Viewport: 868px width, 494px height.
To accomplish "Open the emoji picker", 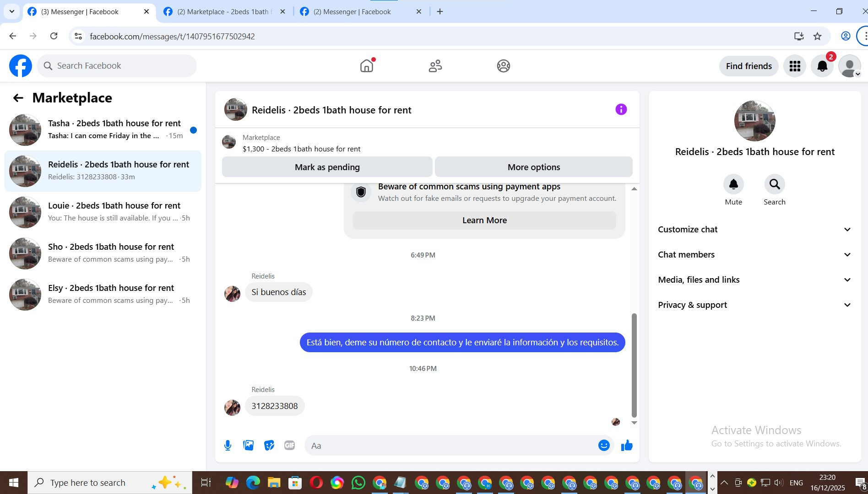I will point(604,445).
